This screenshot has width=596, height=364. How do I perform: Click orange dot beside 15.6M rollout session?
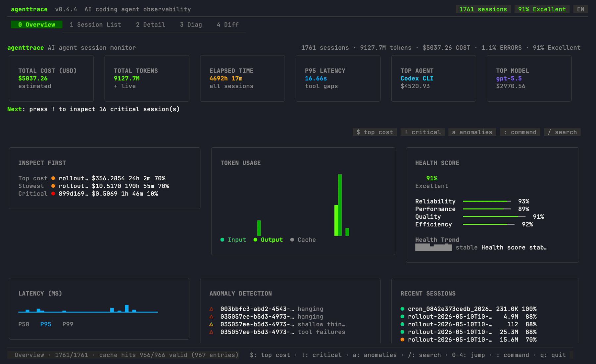click(x=402, y=340)
